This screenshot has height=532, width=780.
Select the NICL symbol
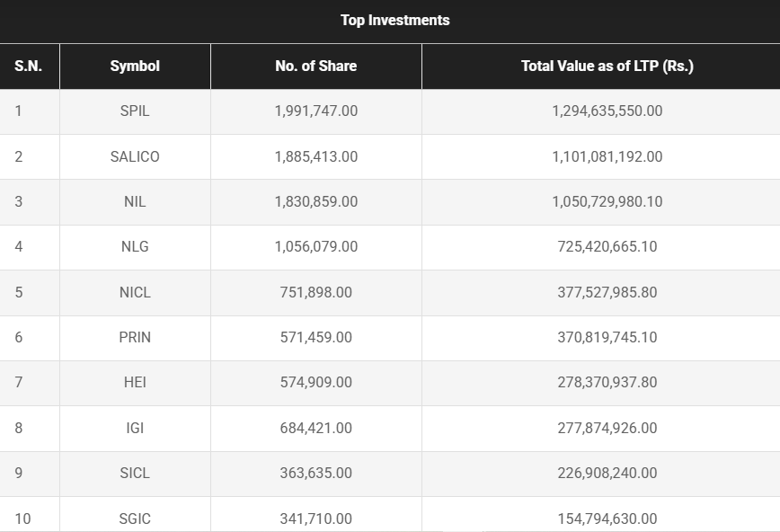[135, 292]
